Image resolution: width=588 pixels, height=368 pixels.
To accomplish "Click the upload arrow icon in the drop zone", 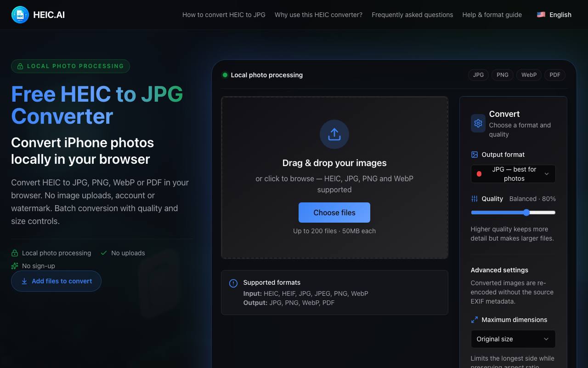I will point(334,134).
